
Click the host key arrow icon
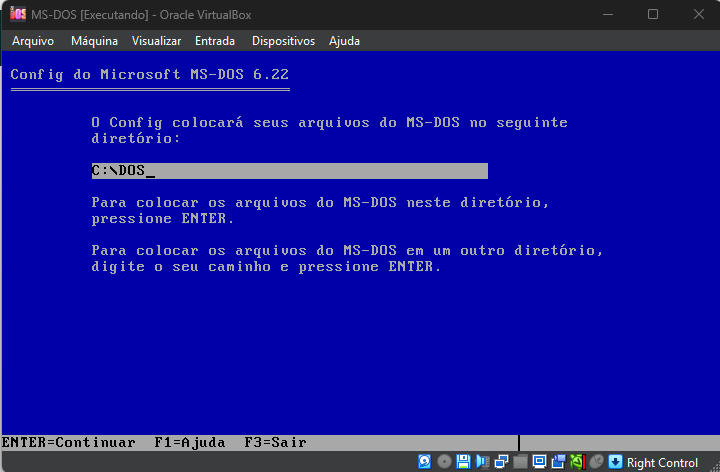point(615,461)
